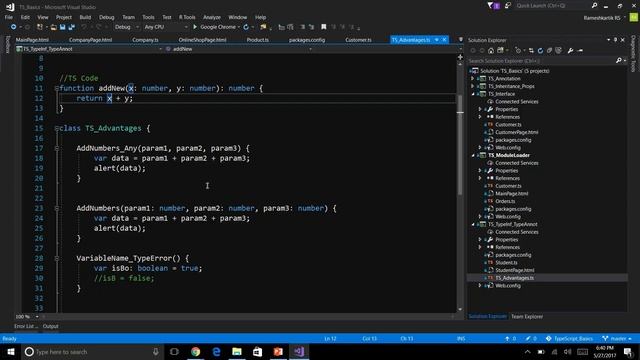Viewport: 640px width, 360px height.
Task: Collapse the TS_Advantages class code block
Action: pos(56,128)
